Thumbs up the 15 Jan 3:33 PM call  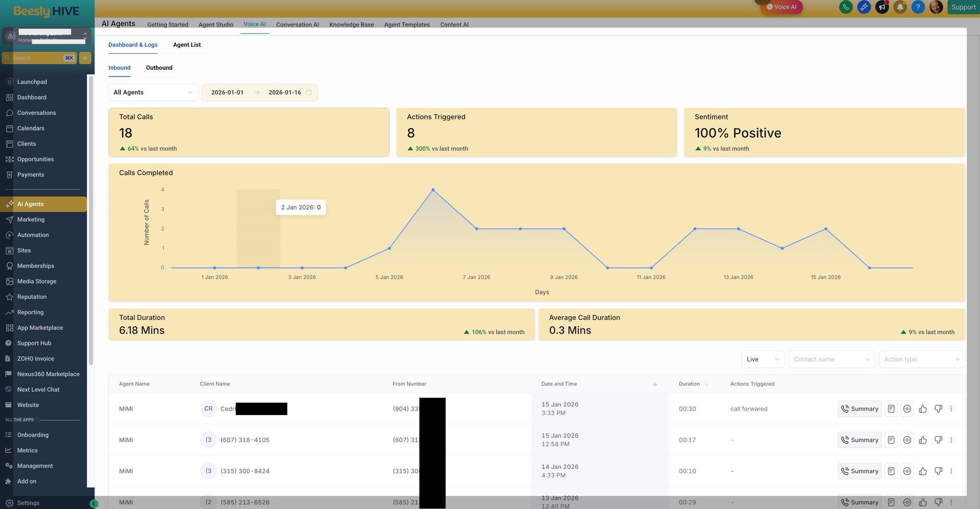point(923,409)
